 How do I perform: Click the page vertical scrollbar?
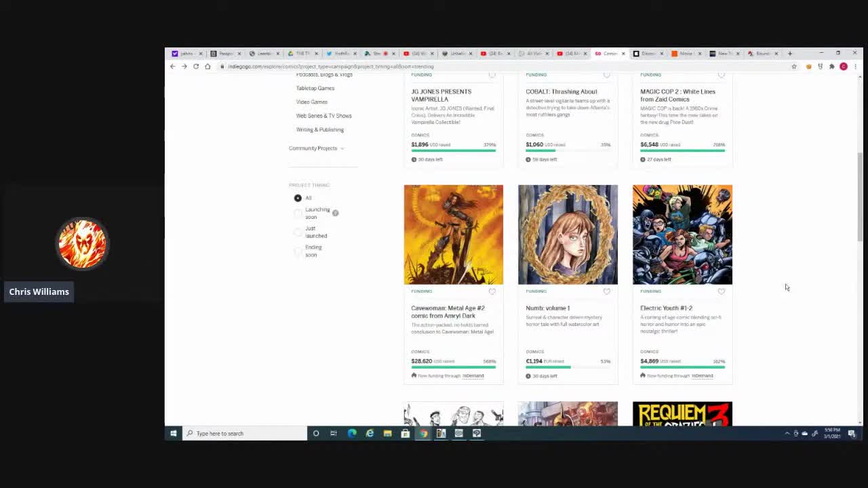(861, 197)
